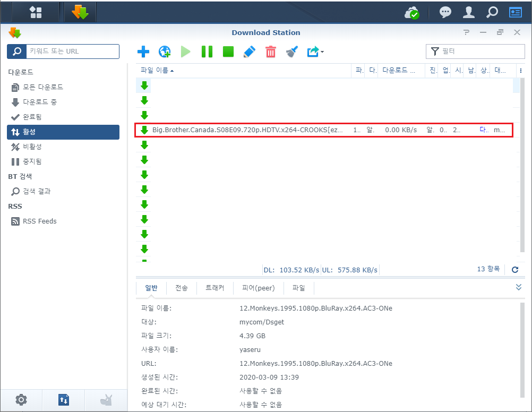This screenshot has width=532, height=412.
Task: Click the help question mark button
Action: (467, 32)
